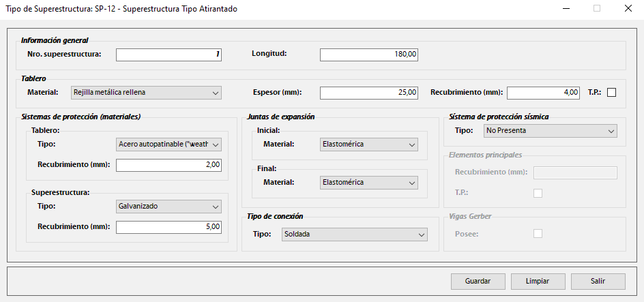Expand the Tablero protection Tipo dropdown

169,145
